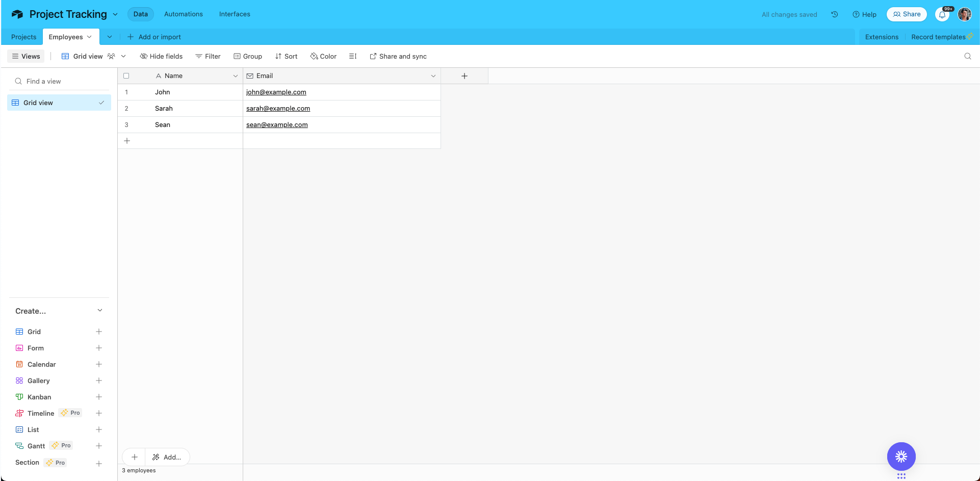Open sarah@example.com email link
This screenshot has width=980, height=481.
278,108
